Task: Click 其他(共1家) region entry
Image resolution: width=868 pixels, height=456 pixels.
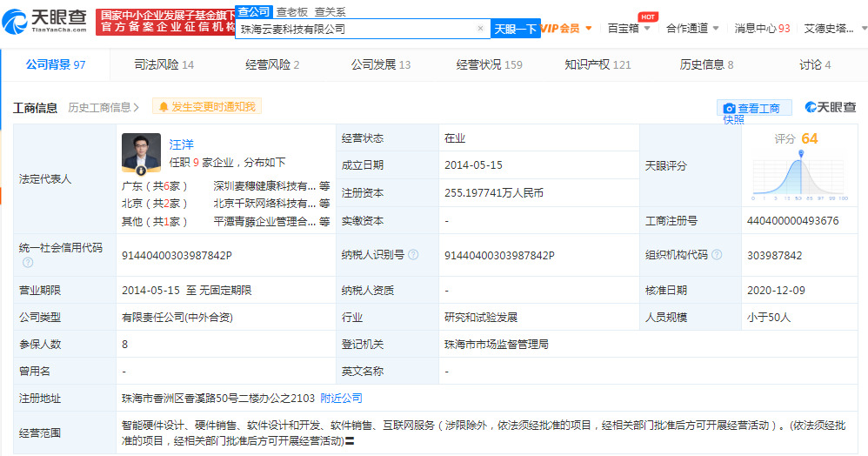Action: click(155, 222)
